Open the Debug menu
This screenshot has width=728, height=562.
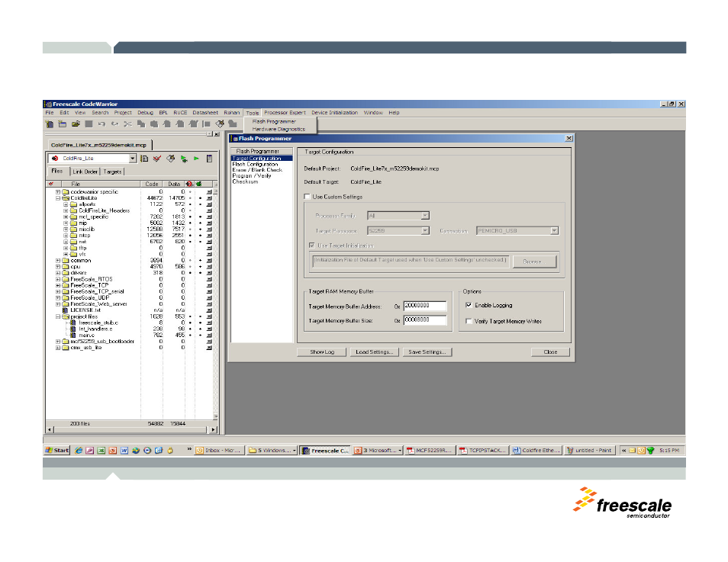[145, 113]
